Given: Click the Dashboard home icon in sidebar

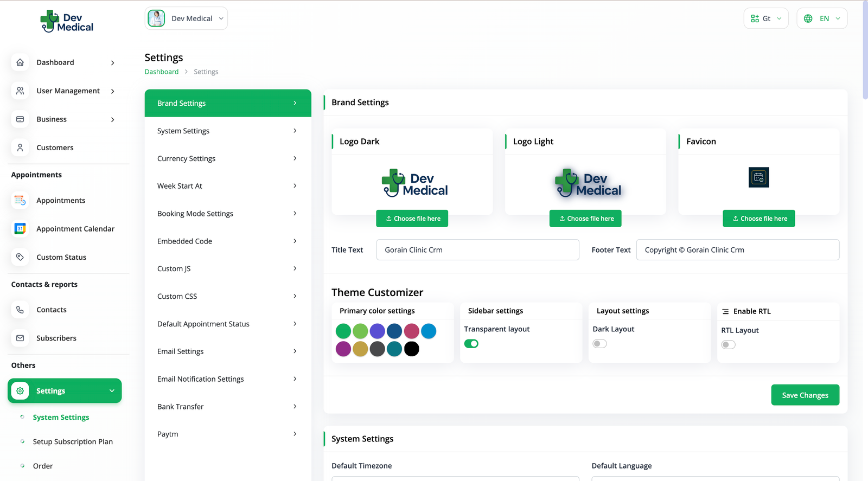Looking at the screenshot, I should tap(20, 62).
